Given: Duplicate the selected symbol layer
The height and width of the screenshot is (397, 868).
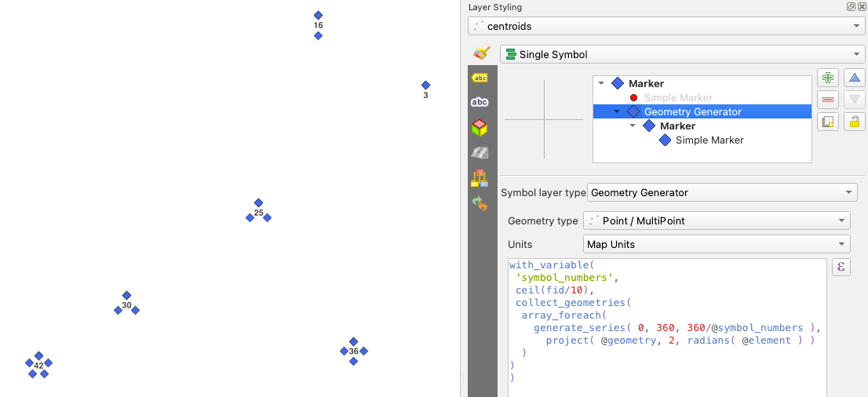Looking at the screenshot, I should pos(827,122).
